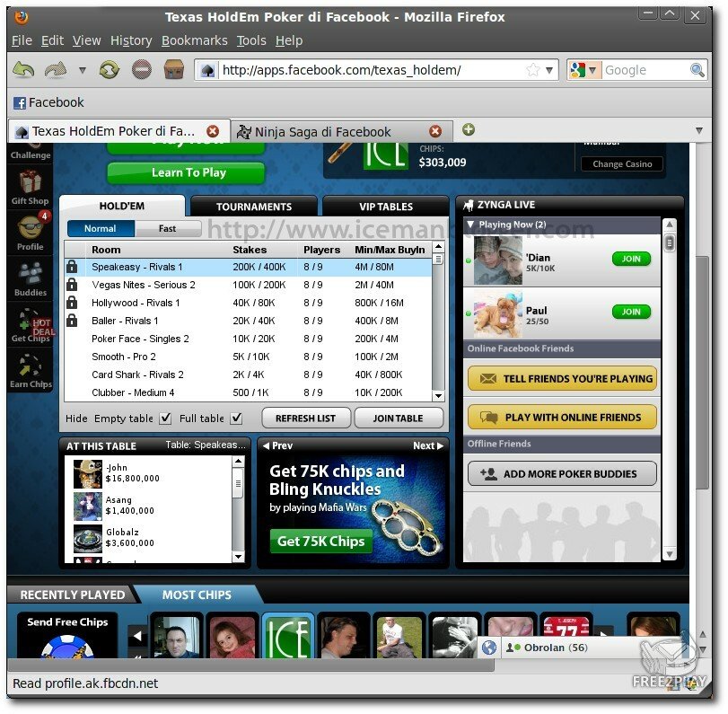The height and width of the screenshot is (714, 728).
Task: Open the History menu
Action: point(131,41)
